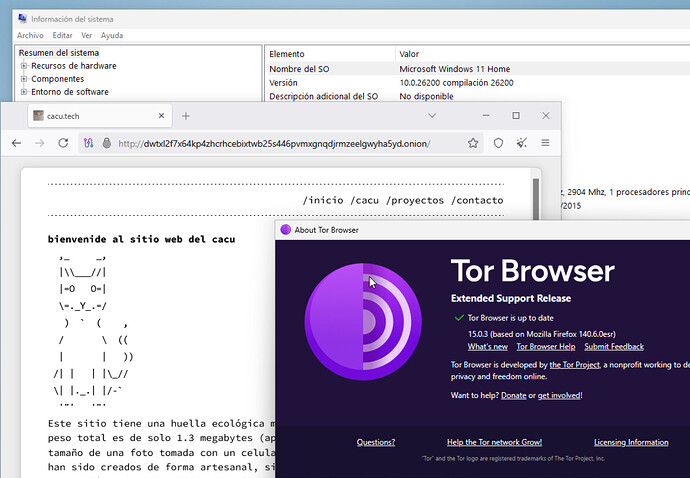Reload the cacu.tech page
Screen dimensions: 690x478
pos(63,143)
